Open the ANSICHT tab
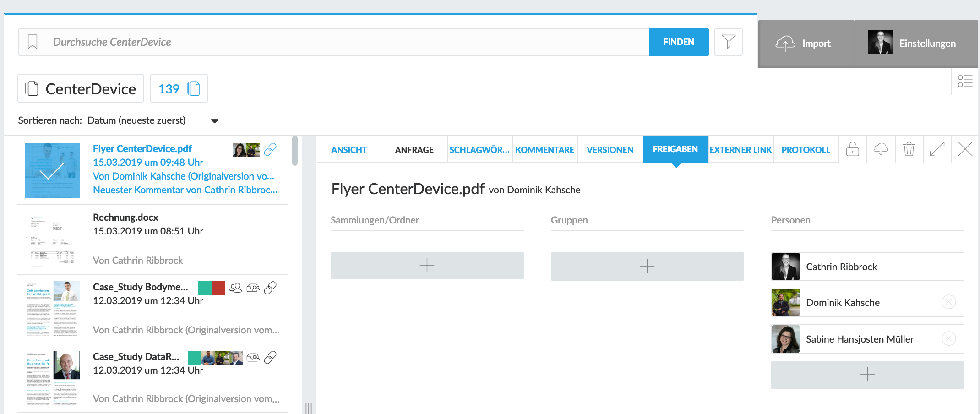Viewport: 980px width, 414px height. click(349, 150)
